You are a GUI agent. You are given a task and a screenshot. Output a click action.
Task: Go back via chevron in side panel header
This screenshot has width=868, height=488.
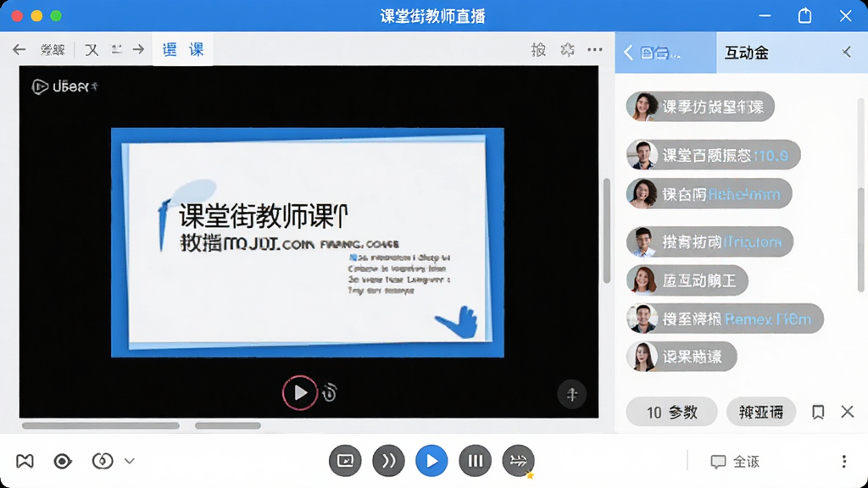click(x=628, y=53)
